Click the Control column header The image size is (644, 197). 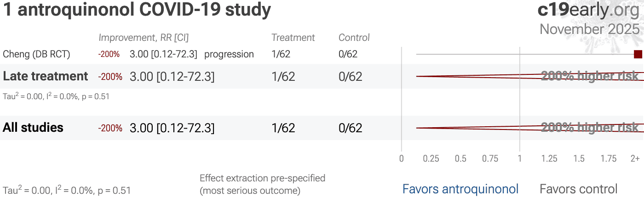(354, 38)
